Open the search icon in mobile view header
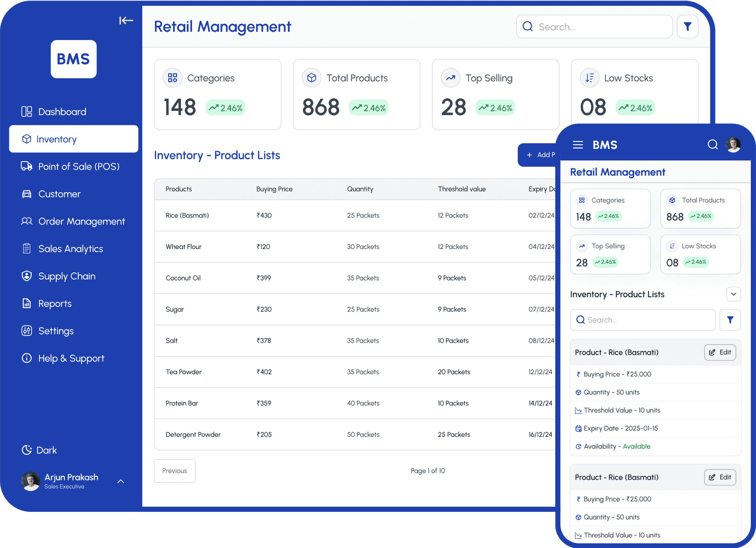 coord(712,144)
